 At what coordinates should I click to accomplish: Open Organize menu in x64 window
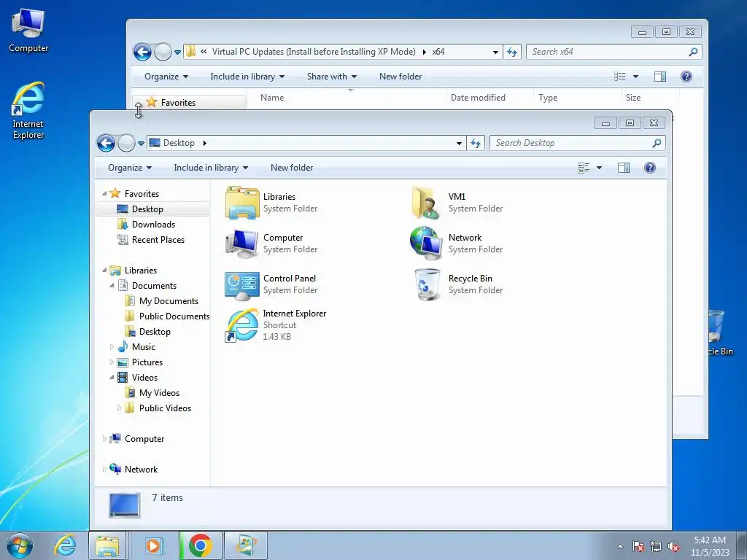(166, 77)
